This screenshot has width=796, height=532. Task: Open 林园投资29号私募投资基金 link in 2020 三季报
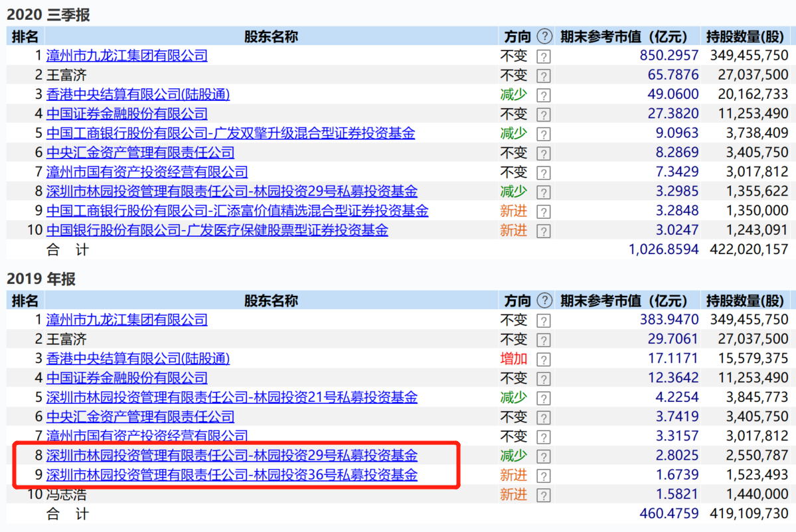coord(232,191)
